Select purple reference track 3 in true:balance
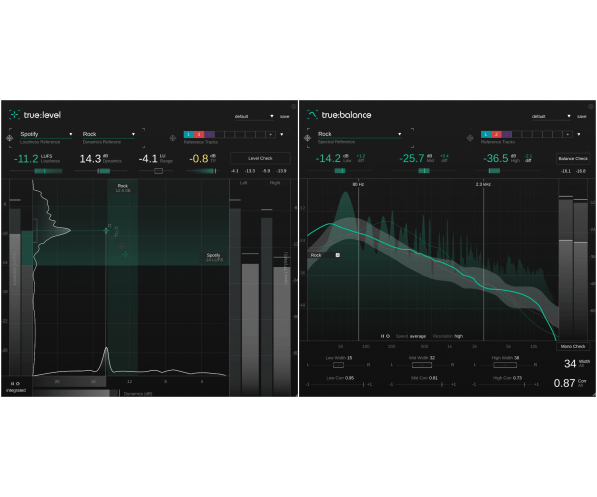 tap(507, 134)
